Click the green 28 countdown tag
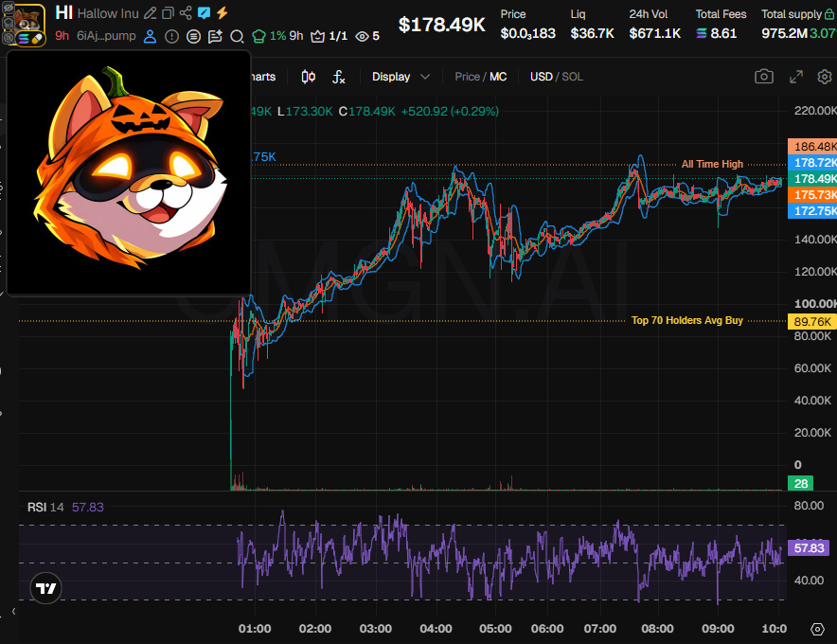The height and width of the screenshot is (644, 837). (x=801, y=484)
